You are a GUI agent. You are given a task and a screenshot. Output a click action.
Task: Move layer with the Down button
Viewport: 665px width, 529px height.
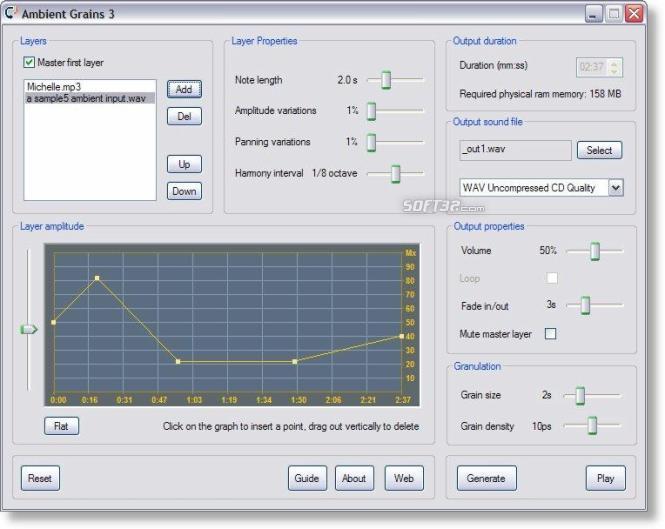coord(184,191)
